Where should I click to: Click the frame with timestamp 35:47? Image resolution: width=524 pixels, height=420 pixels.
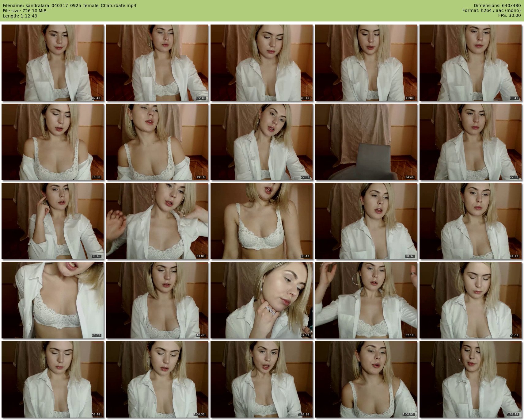262,221
